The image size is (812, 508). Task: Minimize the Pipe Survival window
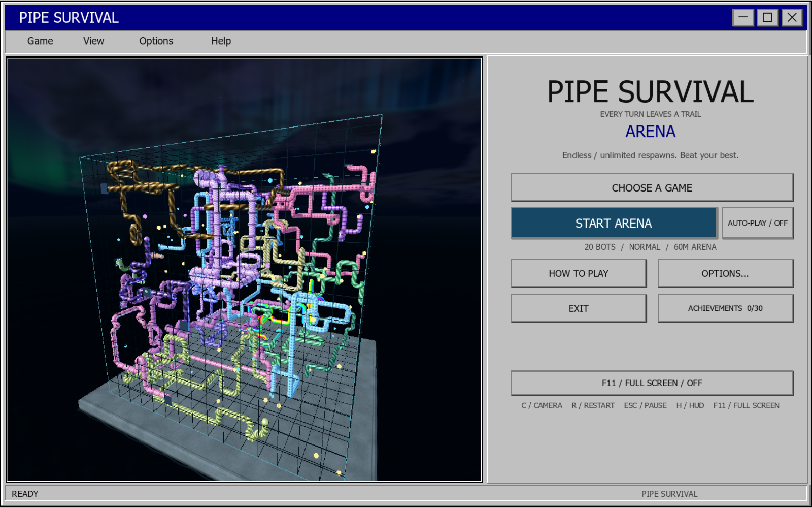[x=743, y=18]
